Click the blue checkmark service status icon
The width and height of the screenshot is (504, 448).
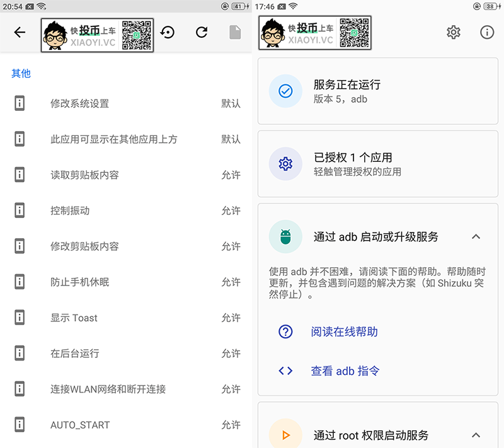pyautogui.click(x=285, y=91)
